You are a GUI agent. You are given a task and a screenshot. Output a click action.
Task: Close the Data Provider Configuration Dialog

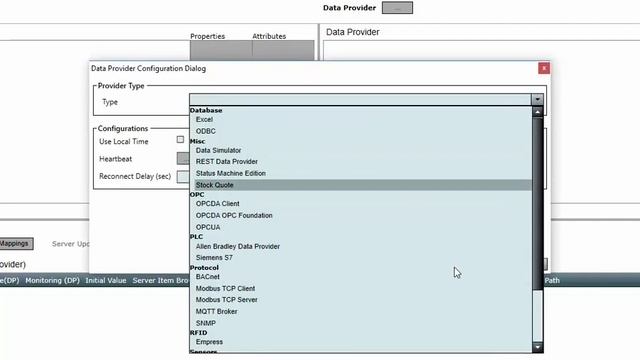click(544, 68)
